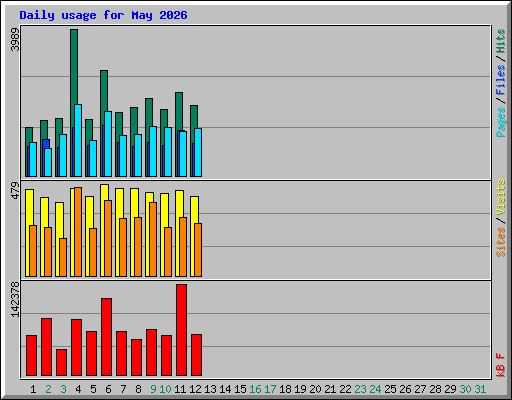Click the orange sites bar for day 3

pyautogui.click(x=63, y=257)
